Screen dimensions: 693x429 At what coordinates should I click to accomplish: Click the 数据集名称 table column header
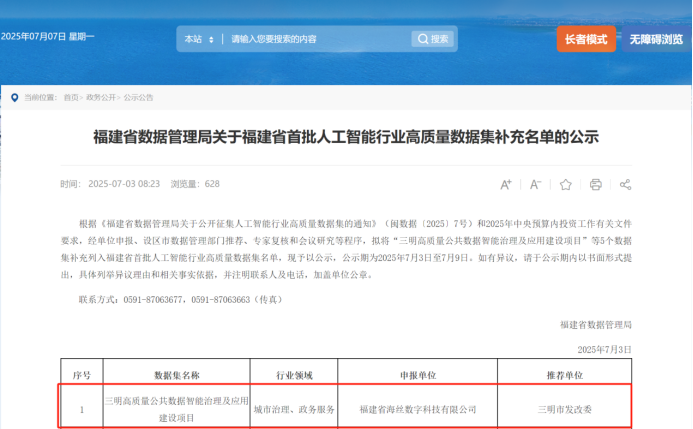tap(177, 375)
